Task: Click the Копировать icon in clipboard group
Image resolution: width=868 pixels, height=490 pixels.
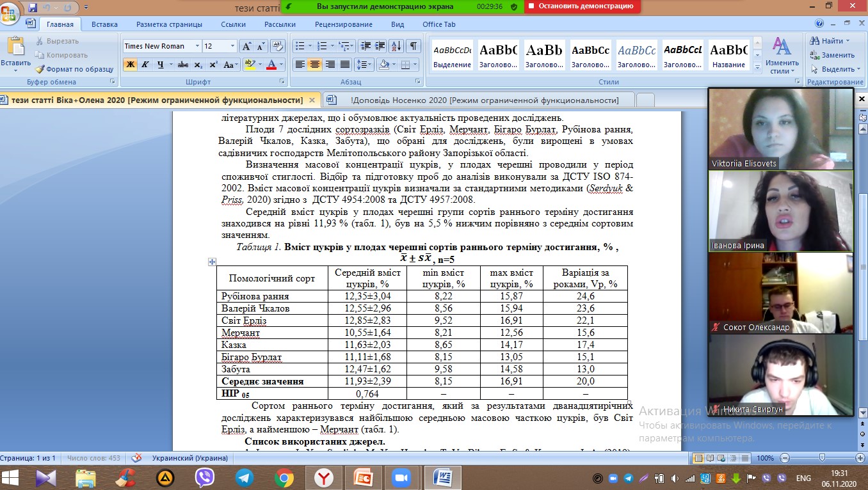Action: (x=39, y=55)
